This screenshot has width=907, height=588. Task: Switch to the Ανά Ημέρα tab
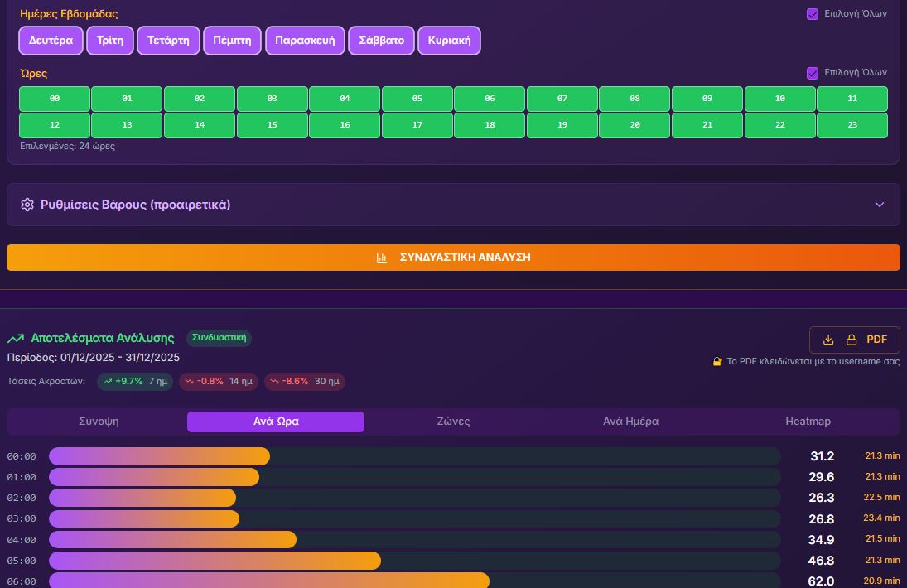tap(630, 422)
